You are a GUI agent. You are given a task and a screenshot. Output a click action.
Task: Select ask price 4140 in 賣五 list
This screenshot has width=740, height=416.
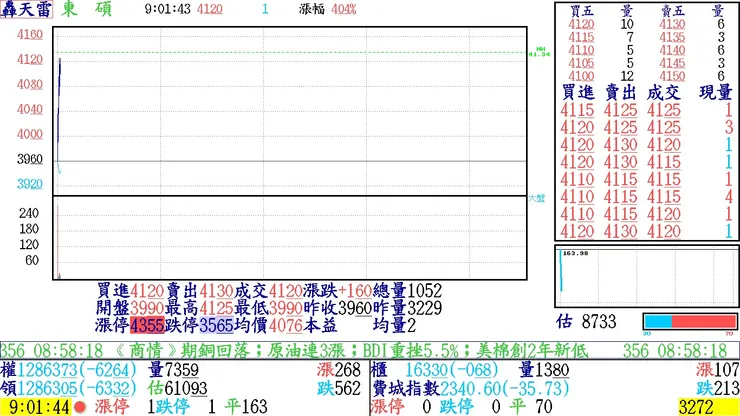[673, 50]
